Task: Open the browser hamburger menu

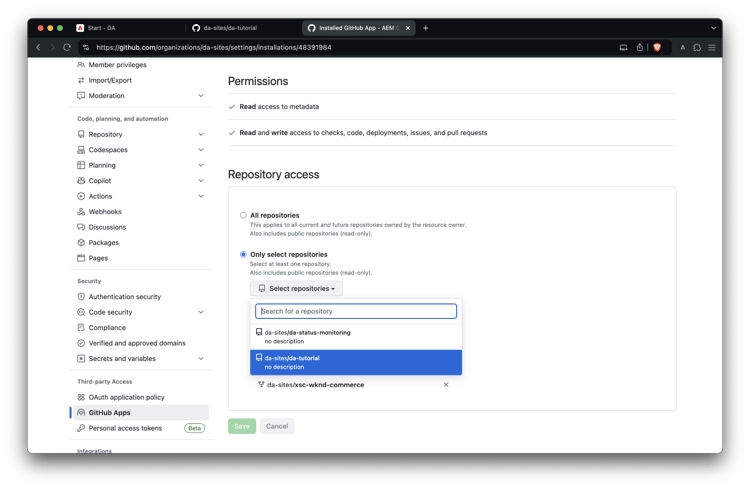Action: 712,47
